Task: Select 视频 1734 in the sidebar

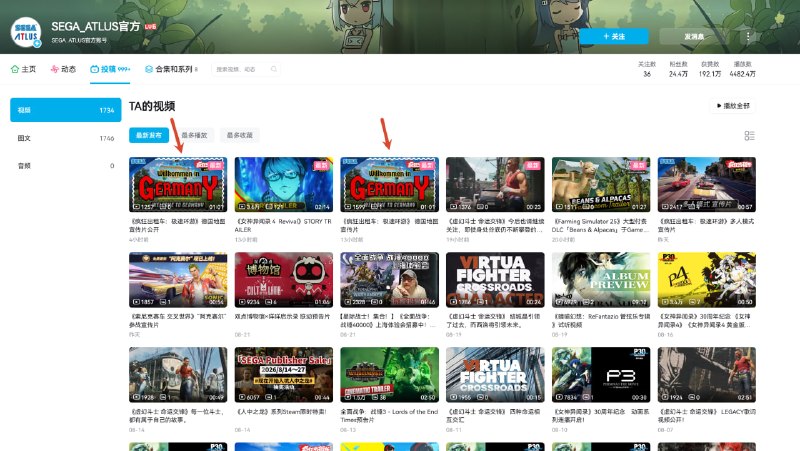Action: 66,110
